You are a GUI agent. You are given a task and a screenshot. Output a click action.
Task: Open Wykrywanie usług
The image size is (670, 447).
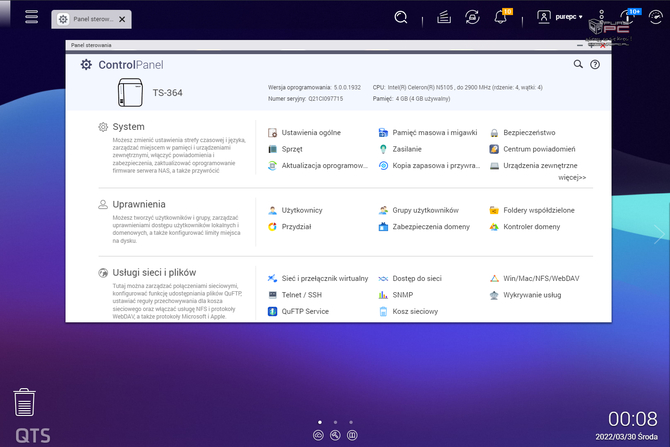525,295
